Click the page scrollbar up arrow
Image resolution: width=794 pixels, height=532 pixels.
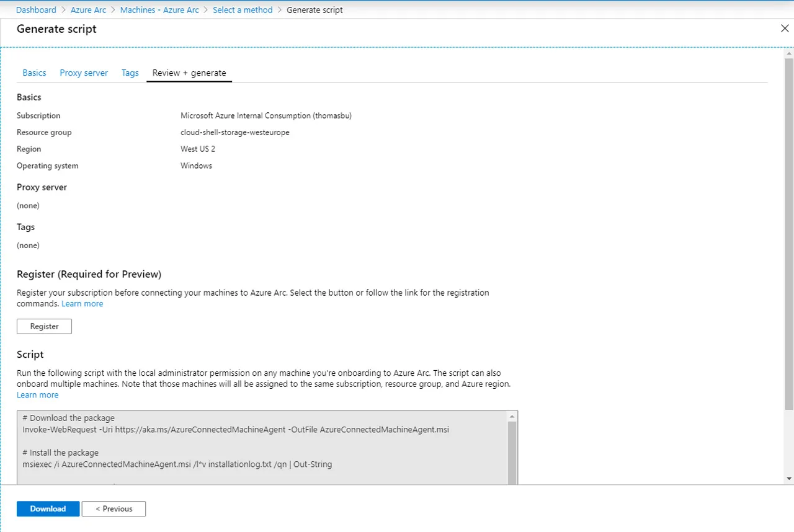coord(788,54)
